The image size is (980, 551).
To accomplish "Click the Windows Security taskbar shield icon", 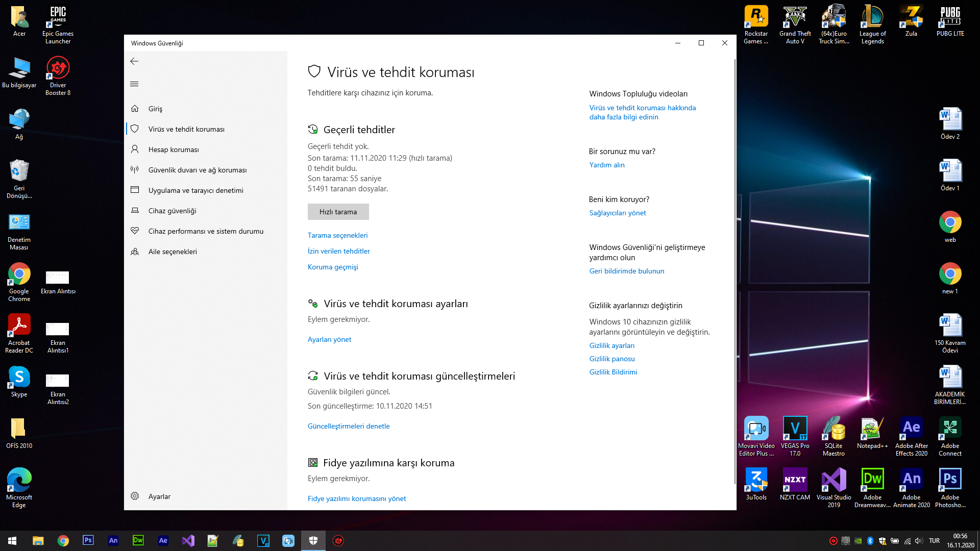I will tap(313, 540).
